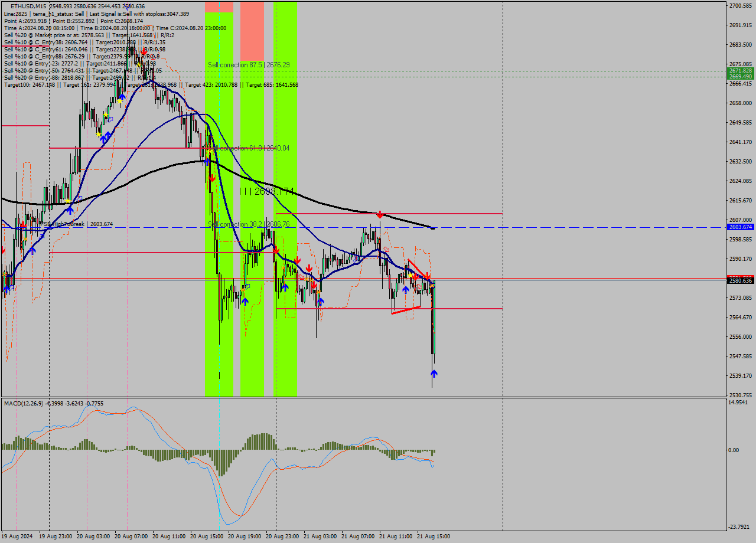
Task: Click 2530.755 on the price scale
Action: tap(740, 395)
